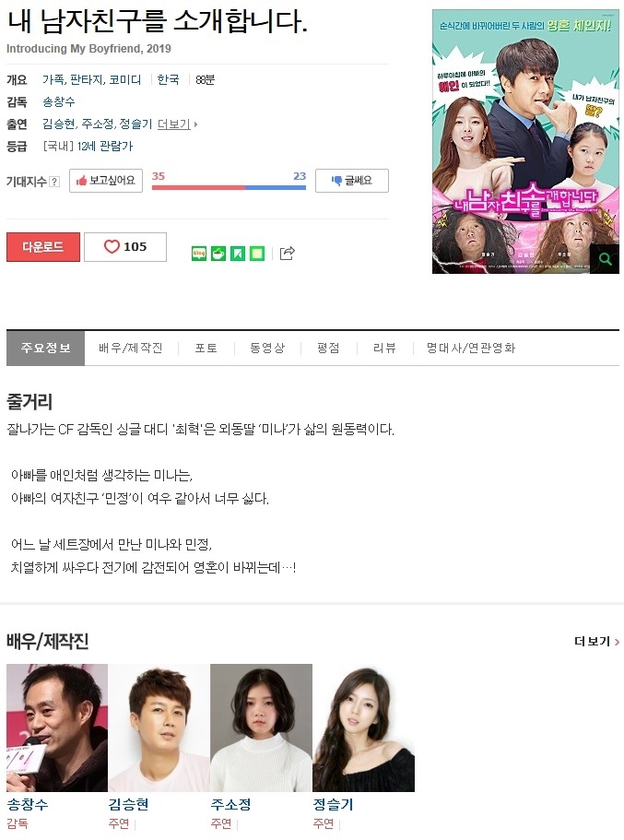Click the red 다운로드 button
The width and height of the screenshot is (624, 840).
tap(43, 247)
